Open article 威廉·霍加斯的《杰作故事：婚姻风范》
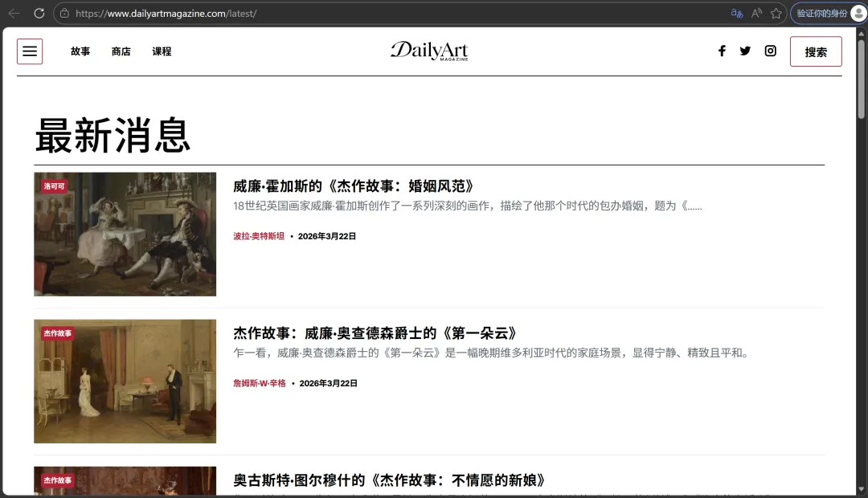 353,186
